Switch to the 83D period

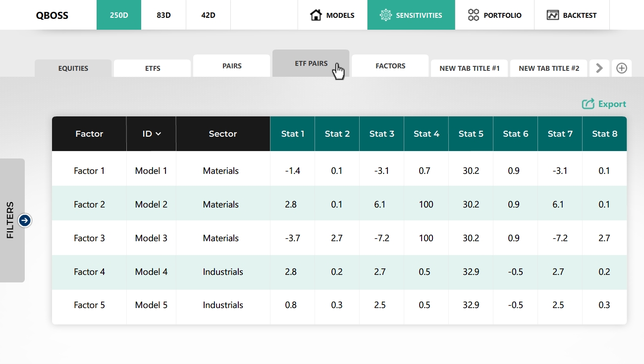pos(163,15)
